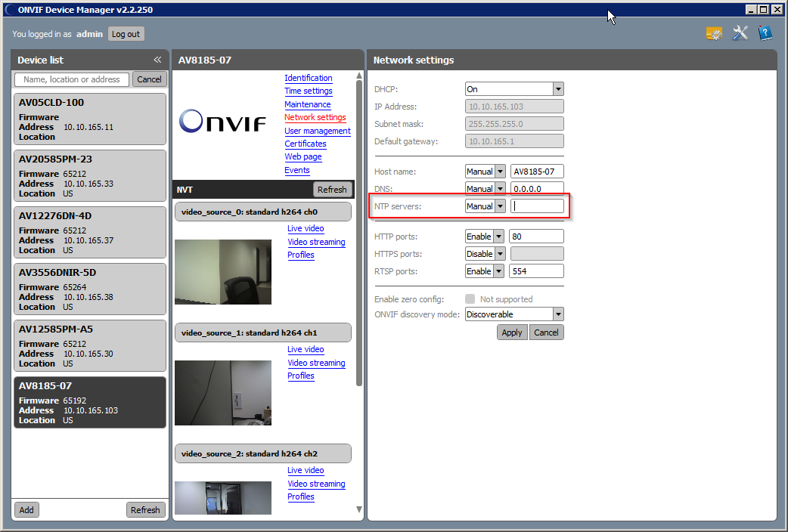Image resolution: width=788 pixels, height=532 pixels.
Task: Open the Web page link
Action: pyautogui.click(x=303, y=156)
